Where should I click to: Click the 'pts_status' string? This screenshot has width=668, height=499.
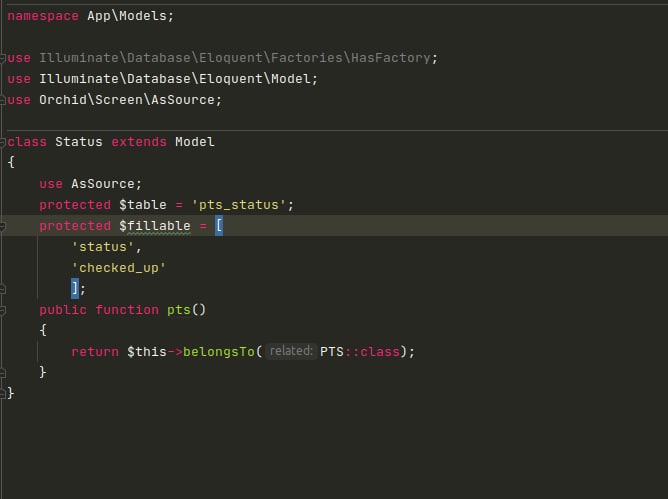point(239,205)
